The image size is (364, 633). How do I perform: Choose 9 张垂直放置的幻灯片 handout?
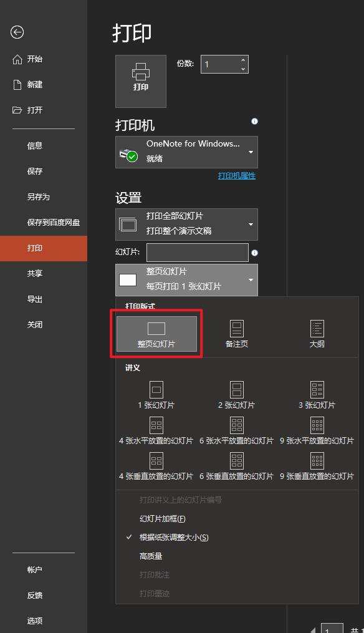coord(317,466)
